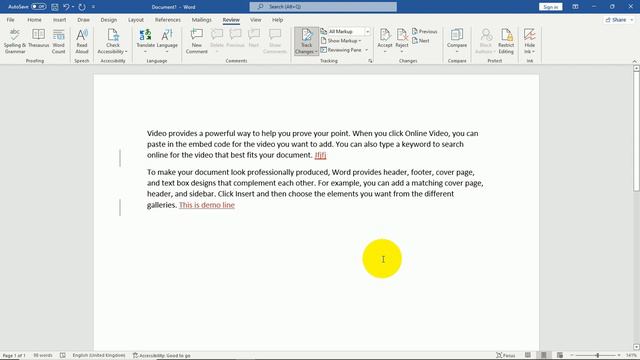
Task: Click the scroll down arrow
Action: click(x=636, y=347)
